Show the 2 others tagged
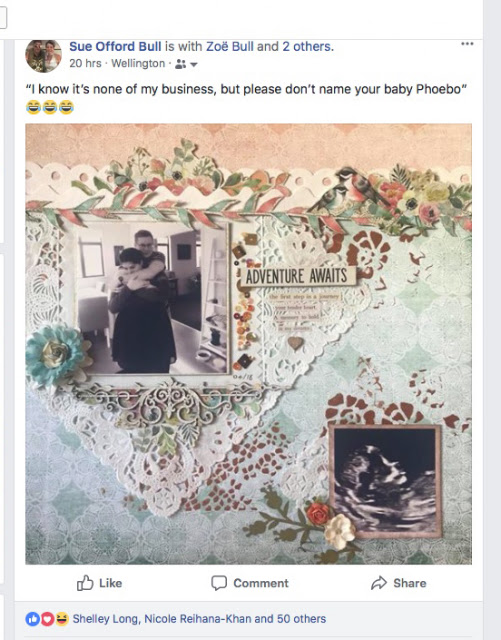 pyautogui.click(x=307, y=47)
